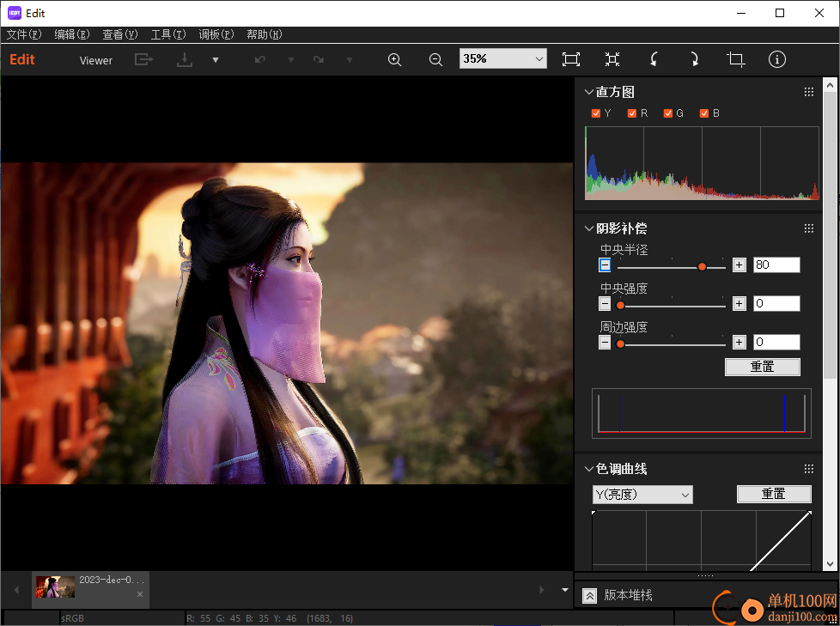Click the zoom in magnifier icon
The image size is (840, 626).
(x=394, y=59)
